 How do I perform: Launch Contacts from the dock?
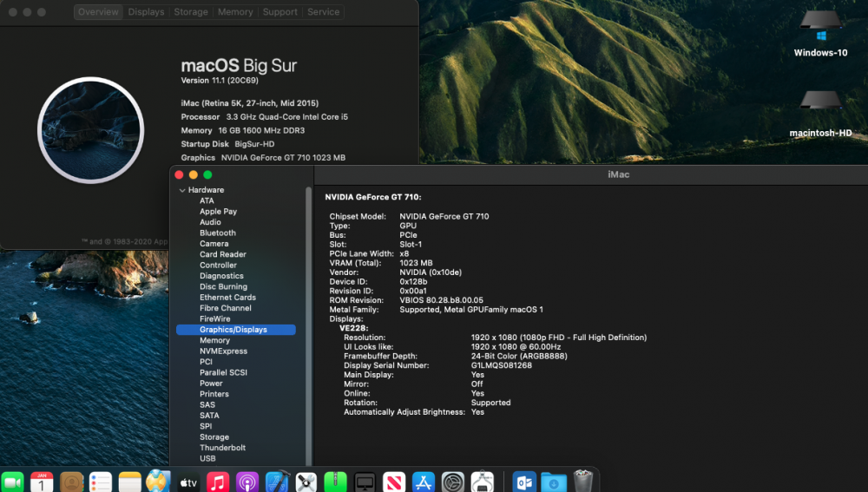pyautogui.click(x=71, y=482)
